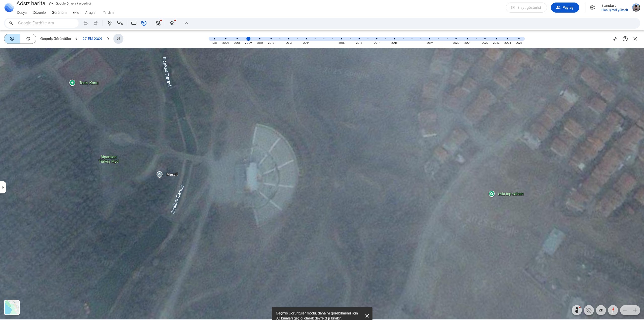Select the 2021 timeline marker
This screenshot has width=644, height=320.
coord(467,39)
